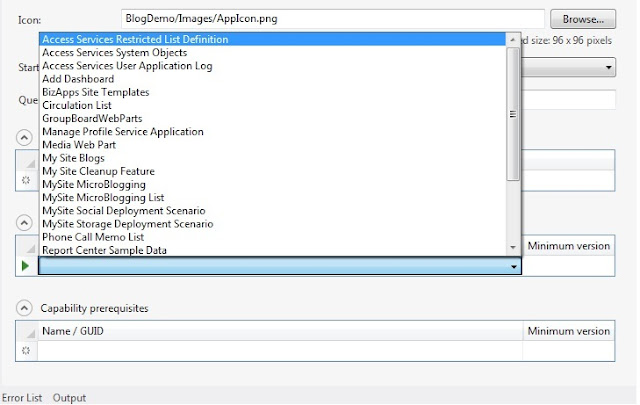640x405 pixels.
Task: Click the Name / GUID column header
Action: [280, 331]
